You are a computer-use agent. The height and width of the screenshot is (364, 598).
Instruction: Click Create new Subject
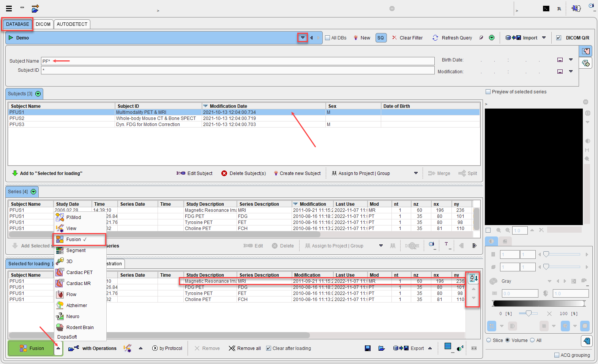pyautogui.click(x=297, y=173)
